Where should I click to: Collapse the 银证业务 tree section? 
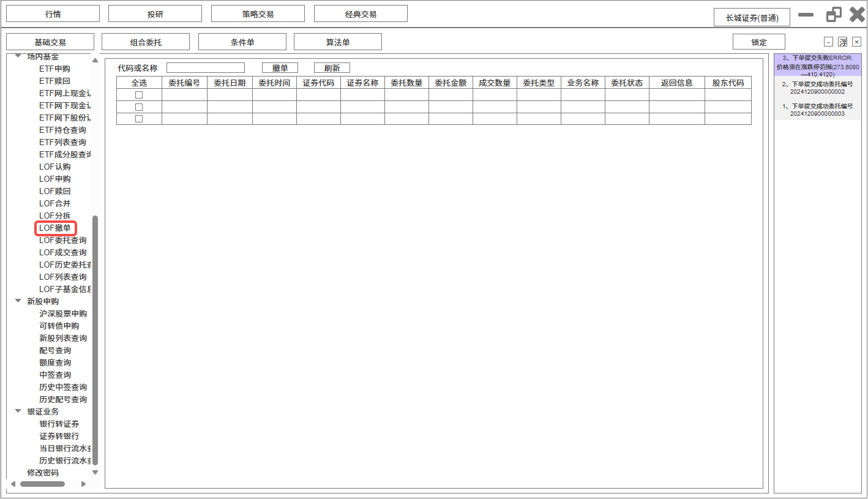pos(18,411)
